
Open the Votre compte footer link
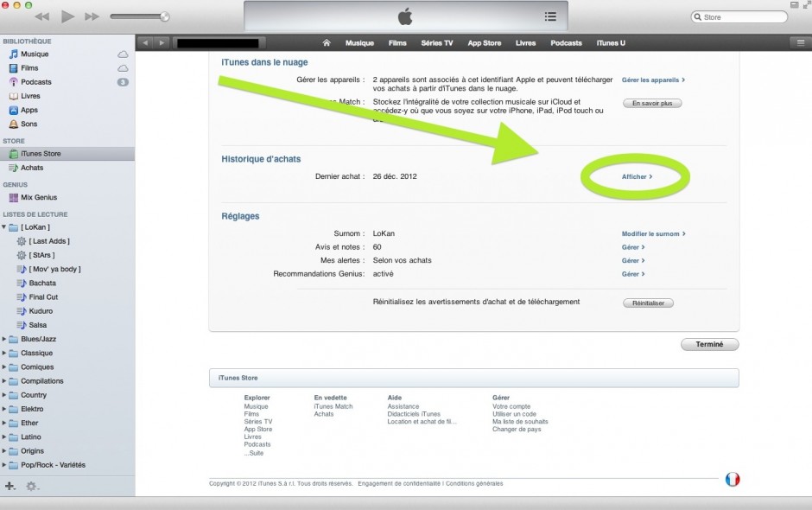click(x=511, y=407)
